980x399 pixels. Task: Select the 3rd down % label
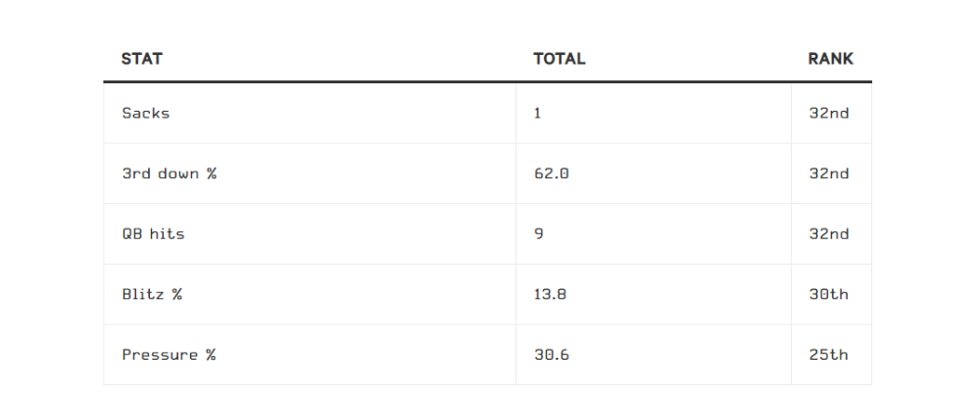(x=170, y=174)
